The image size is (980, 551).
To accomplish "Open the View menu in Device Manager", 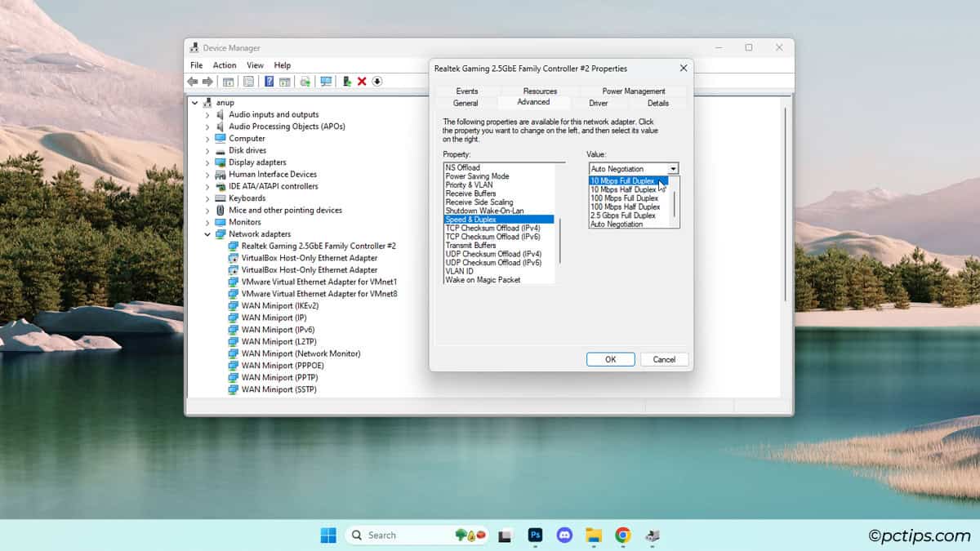I will pos(256,65).
